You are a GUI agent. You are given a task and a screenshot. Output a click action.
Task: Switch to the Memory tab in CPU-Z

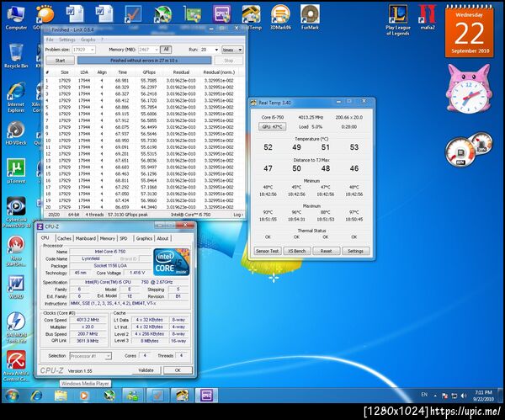point(107,238)
